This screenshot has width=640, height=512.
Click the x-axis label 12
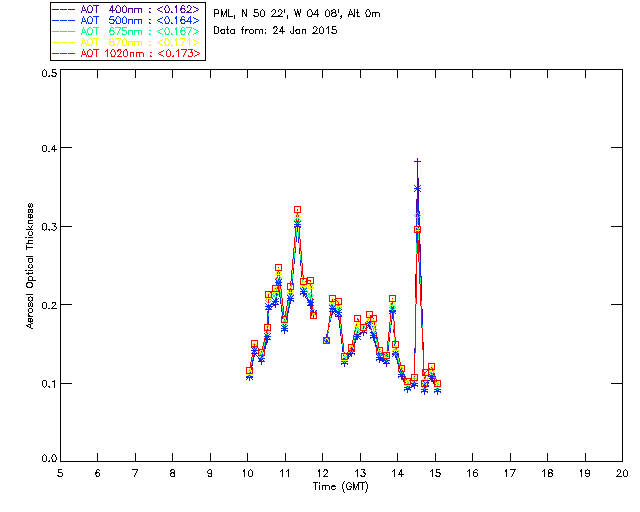[322, 473]
